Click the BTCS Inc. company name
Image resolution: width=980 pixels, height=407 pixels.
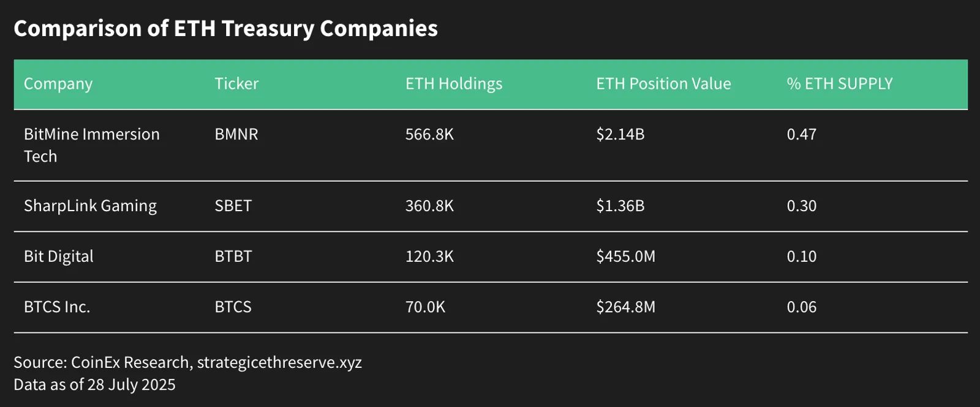[57, 307]
